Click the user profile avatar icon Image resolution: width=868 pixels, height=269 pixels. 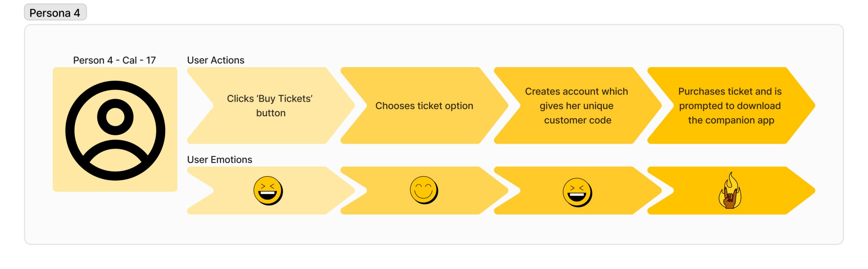[x=115, y=130]
